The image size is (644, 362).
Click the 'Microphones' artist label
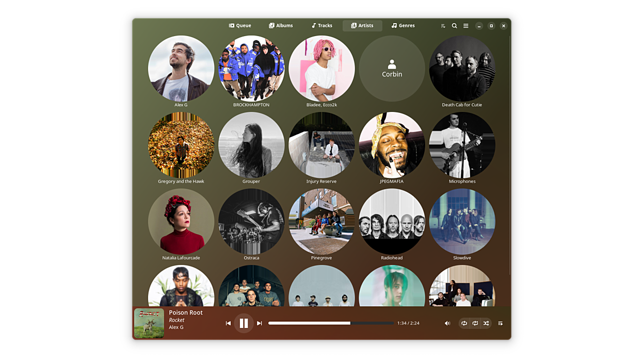(x=462, y=182)
